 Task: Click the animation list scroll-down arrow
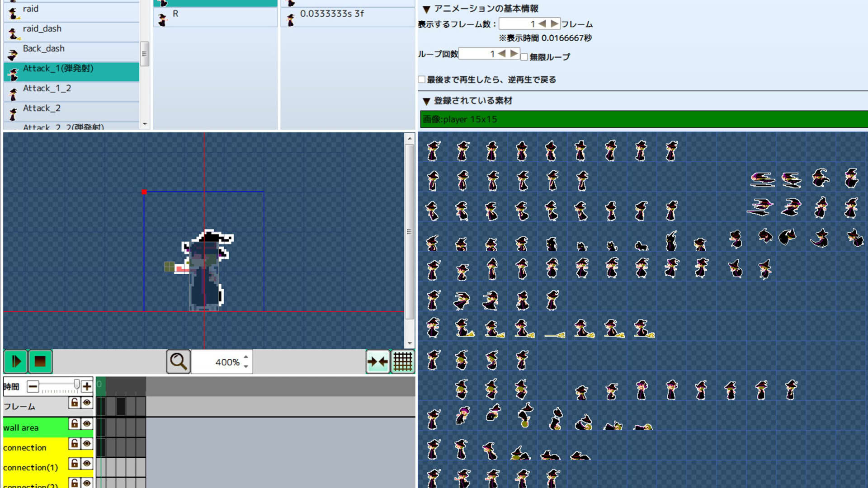point(145,124)
